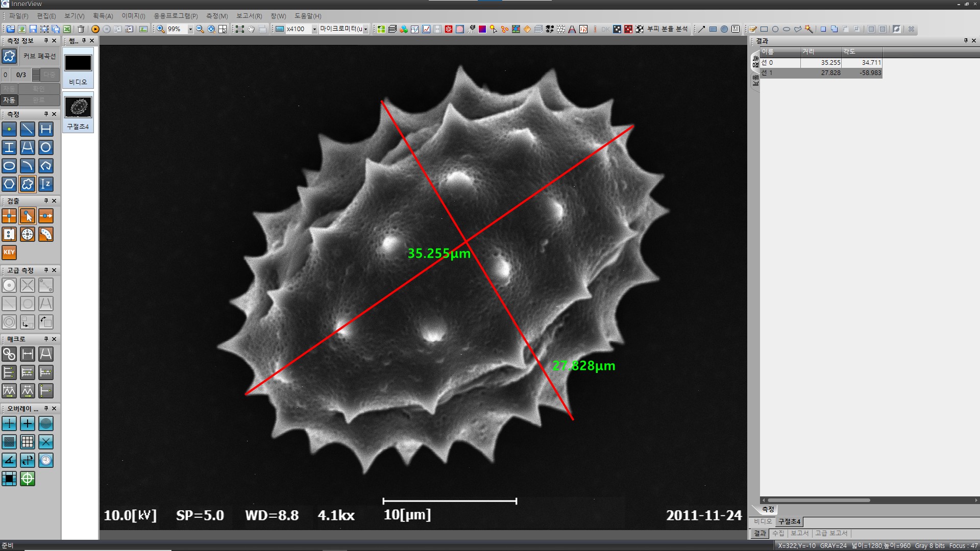Switch to the 보고서 tab at the bottom

pyautogui.click(x=799, y=533)
